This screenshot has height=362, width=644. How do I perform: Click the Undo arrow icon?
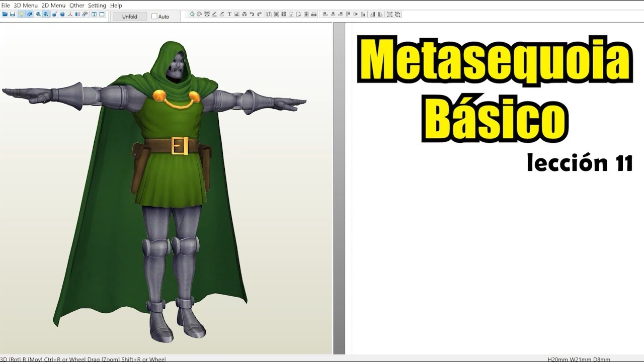[252, 14]
